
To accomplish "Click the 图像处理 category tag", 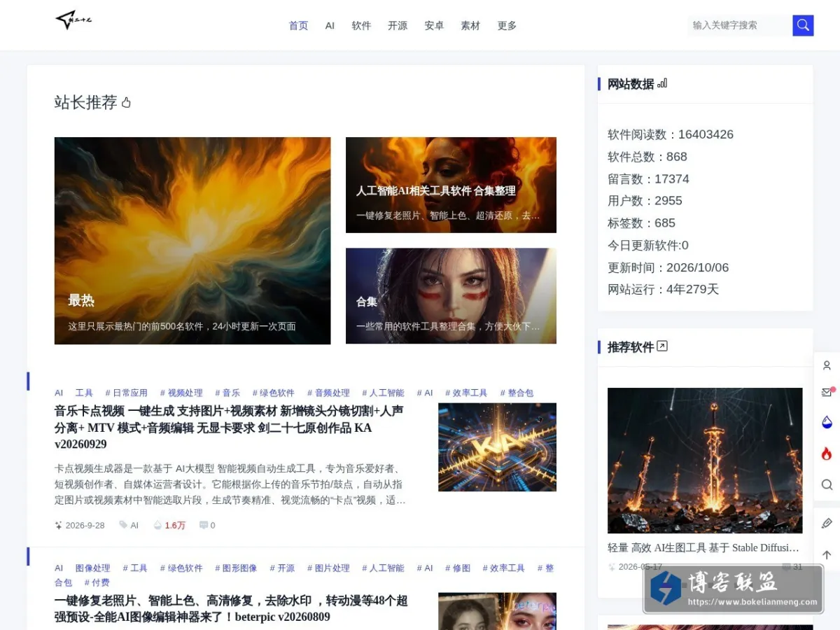I will pyautogui.click(x=93, y=568).
